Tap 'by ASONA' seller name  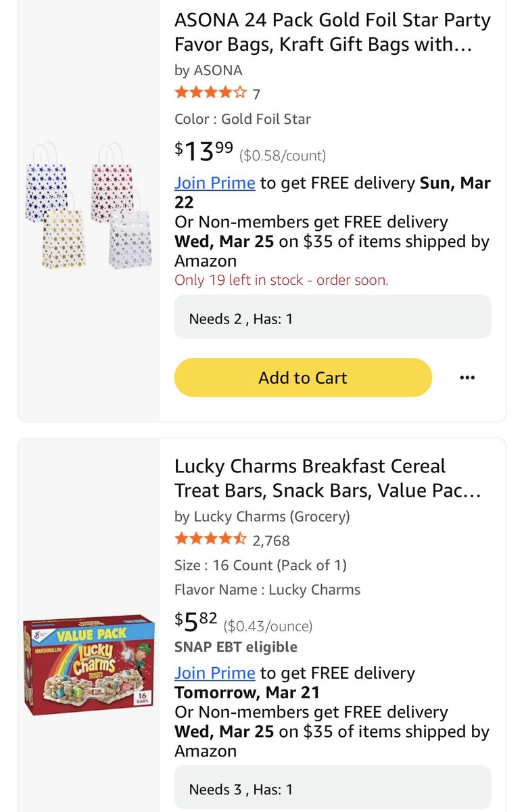pyautogui.click(x=208, y=70)
